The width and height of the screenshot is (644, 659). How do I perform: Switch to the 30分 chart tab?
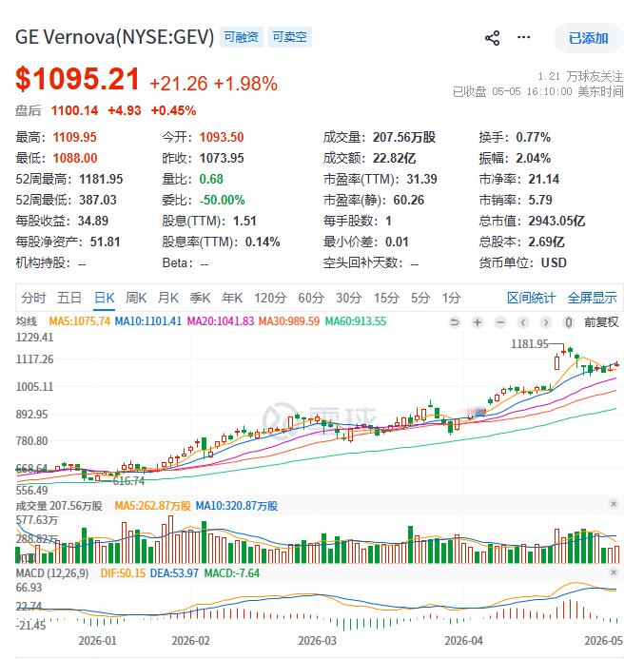click(x=349, y=298)
